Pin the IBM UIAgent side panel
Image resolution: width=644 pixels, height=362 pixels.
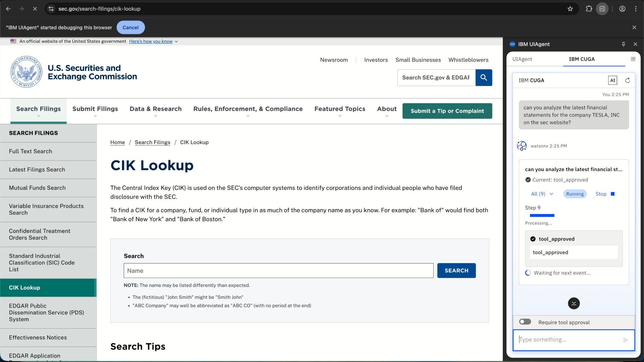(624, 44)
